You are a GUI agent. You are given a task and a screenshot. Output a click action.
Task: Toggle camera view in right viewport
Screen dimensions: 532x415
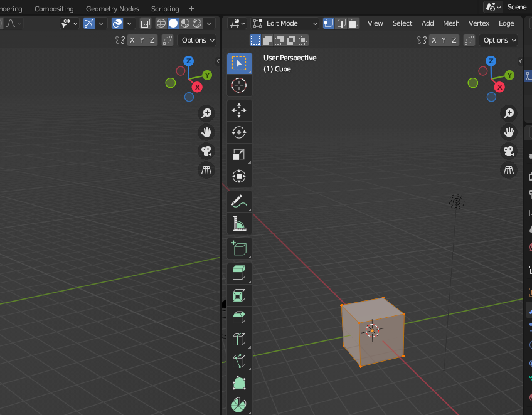[509, 151]
